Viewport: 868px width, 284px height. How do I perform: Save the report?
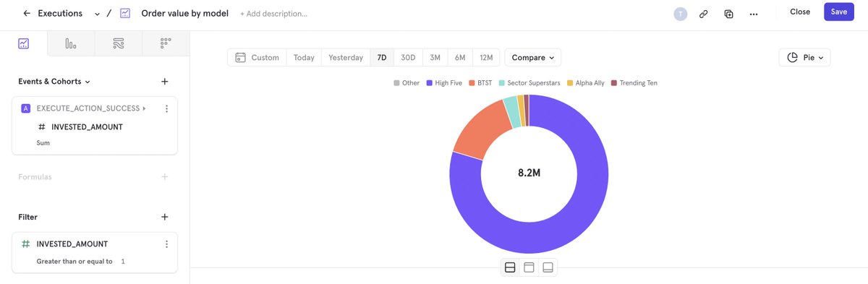(838, 12)
